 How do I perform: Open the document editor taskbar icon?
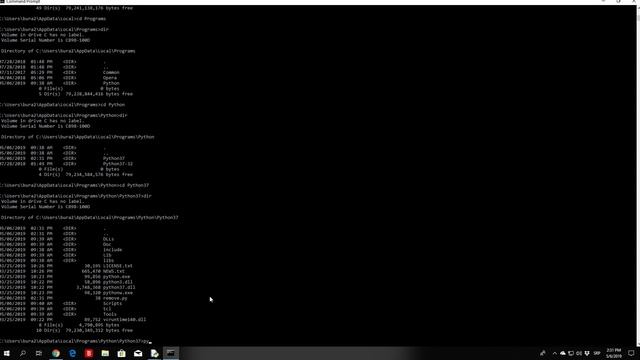click(x=154, y=353)
